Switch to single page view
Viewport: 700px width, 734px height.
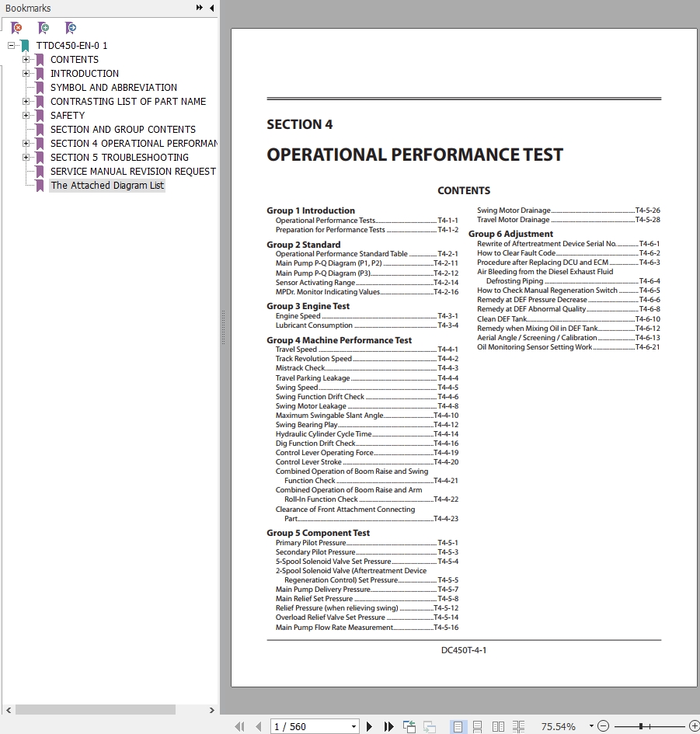tap(458, 726)
